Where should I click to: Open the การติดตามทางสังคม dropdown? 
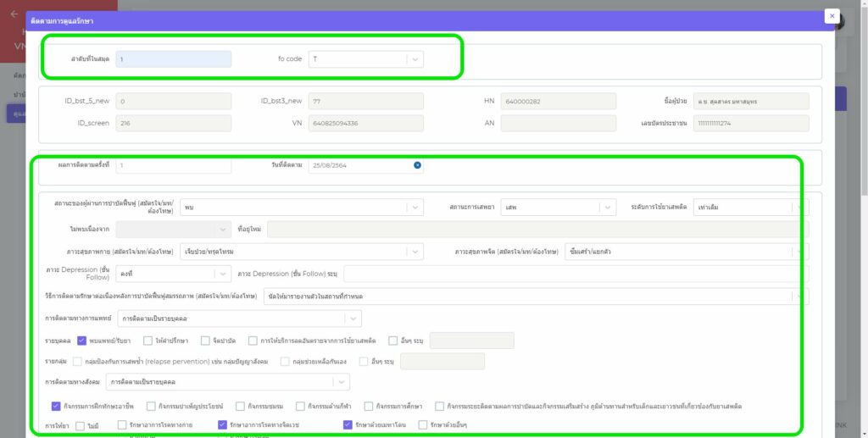click(341, 383)
